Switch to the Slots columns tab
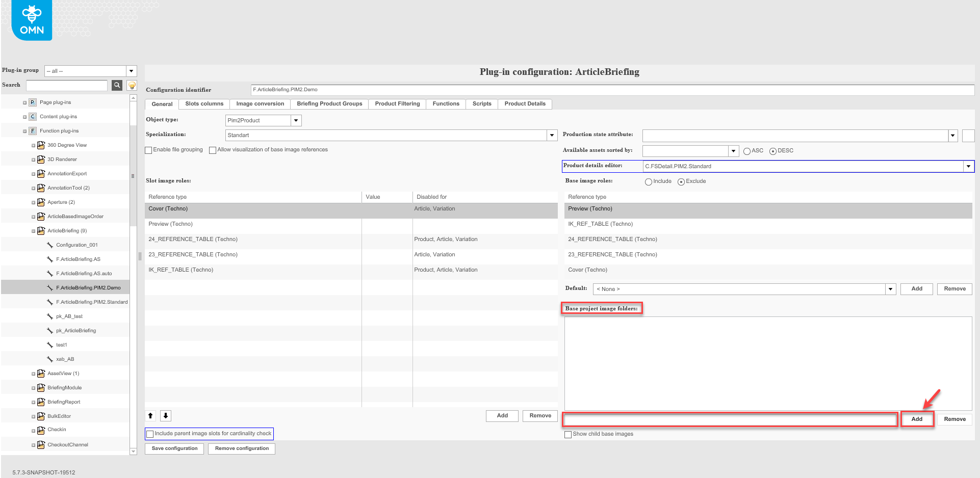This screenshot has width=980, height=478. pyautogui.click(x=204, y=104)
